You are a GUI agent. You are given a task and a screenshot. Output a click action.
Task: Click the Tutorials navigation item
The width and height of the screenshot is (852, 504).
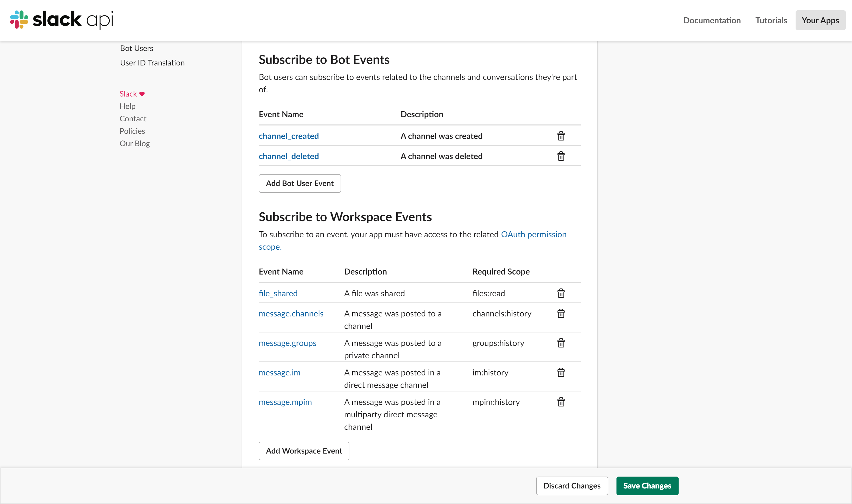click(771, 20)
